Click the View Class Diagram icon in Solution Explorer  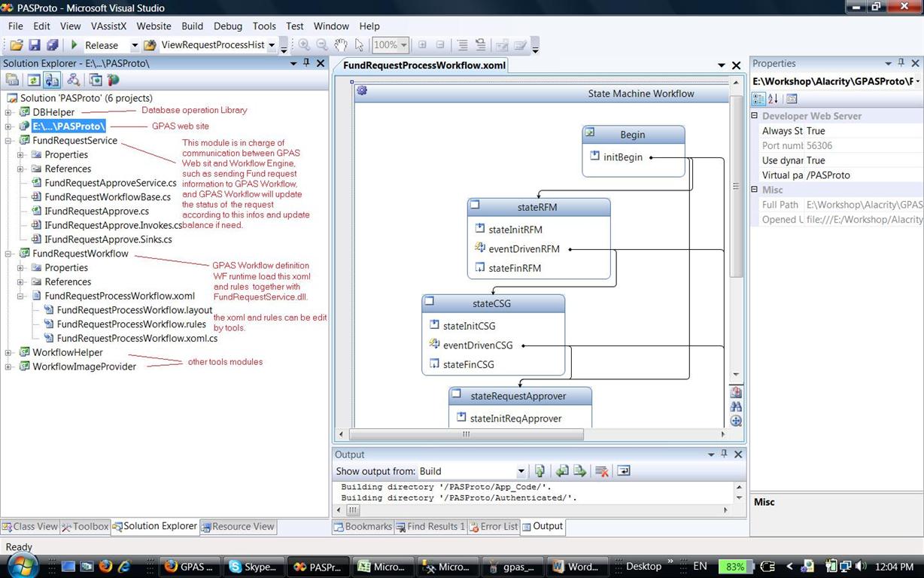pos(73,80)
